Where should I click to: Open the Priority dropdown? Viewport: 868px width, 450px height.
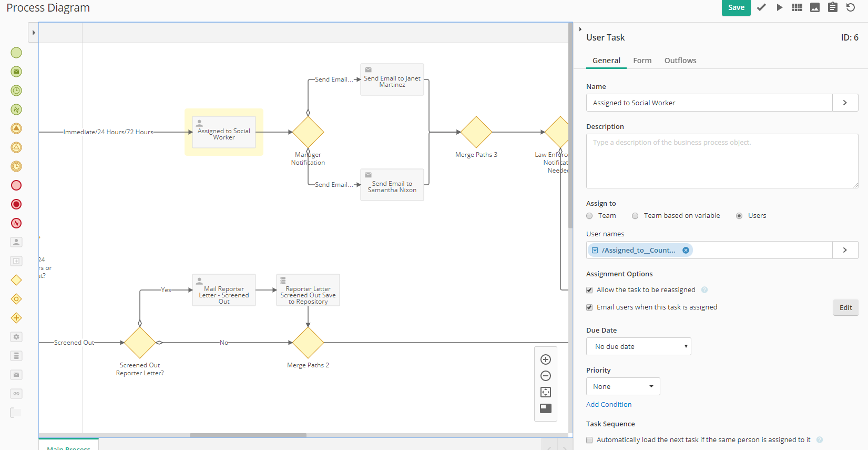[622, 386]
